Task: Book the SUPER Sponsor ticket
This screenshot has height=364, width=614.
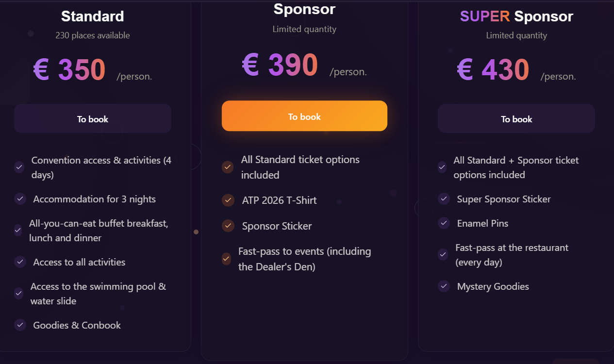Action: 516,119
